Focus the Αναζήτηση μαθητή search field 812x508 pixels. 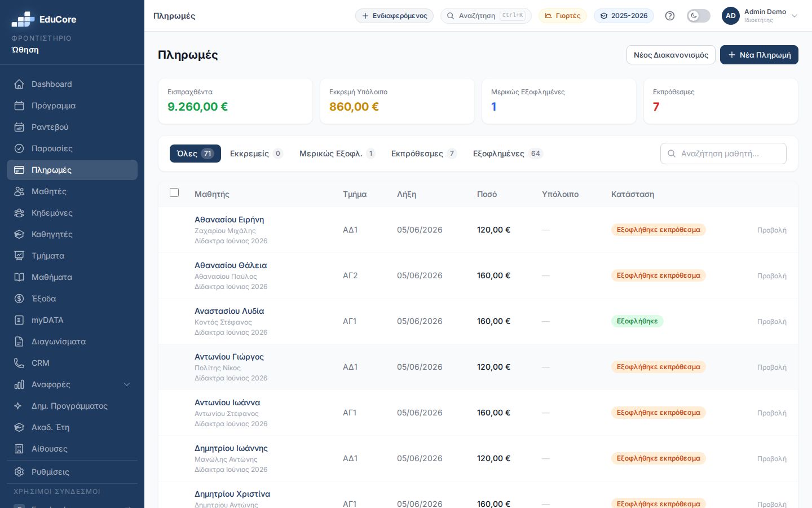click(723, 154)
